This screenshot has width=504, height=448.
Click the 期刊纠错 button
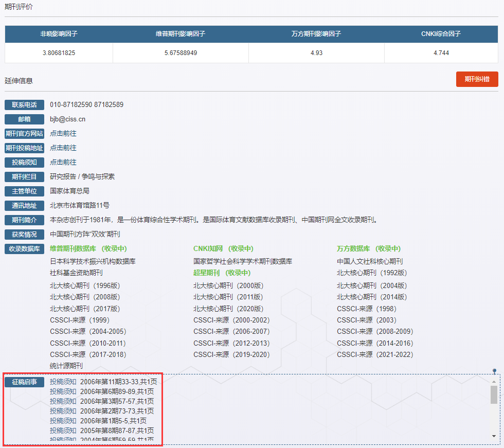(477, 79)
